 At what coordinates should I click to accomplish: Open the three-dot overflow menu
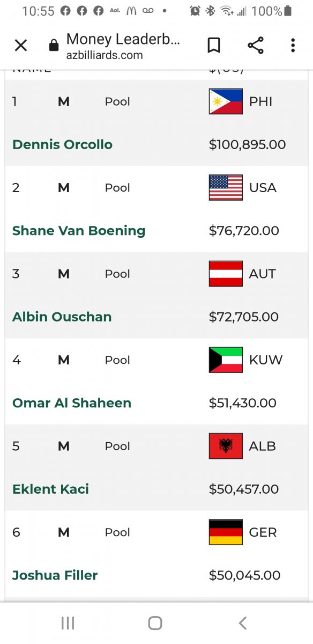(x=293, y=46)
